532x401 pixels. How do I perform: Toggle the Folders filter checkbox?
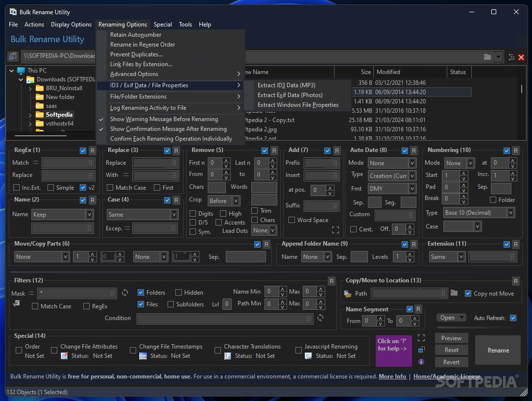pyautogui.click(x=141, y=292)
